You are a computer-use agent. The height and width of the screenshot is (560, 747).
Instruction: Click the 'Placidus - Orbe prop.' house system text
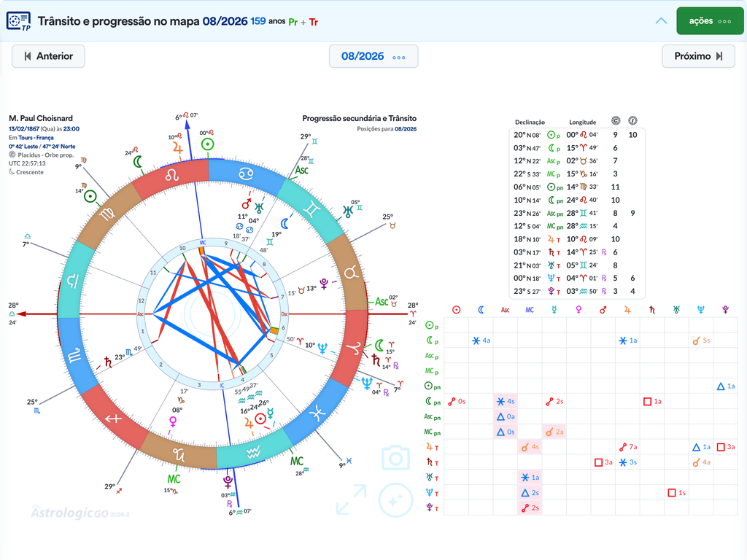(46, 155)
